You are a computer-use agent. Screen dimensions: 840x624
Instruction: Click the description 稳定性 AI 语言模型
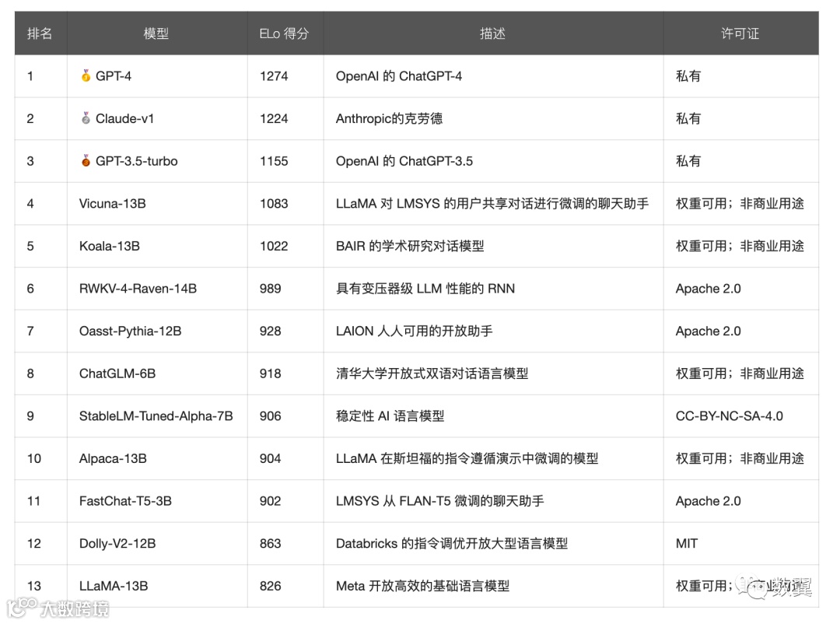(390, 415)
